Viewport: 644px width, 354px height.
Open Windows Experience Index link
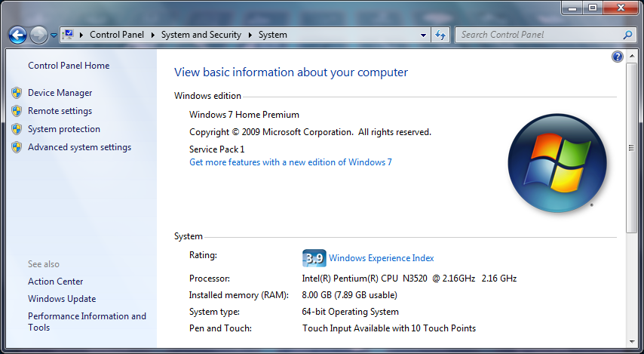381,258
